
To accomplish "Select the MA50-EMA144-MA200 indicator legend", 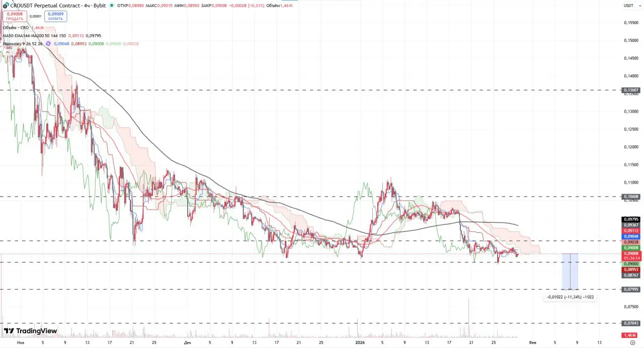I will pyautogui.click(x=34, y=36).
